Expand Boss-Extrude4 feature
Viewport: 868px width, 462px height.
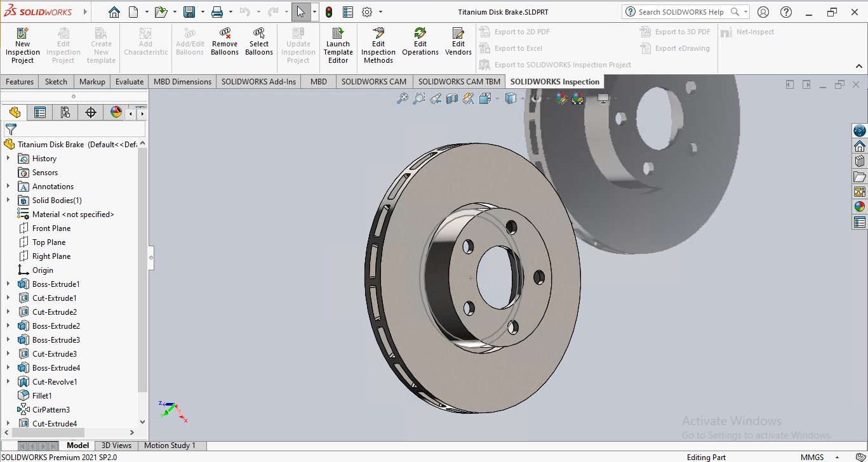pyautogui.click(x=8, y=368)
